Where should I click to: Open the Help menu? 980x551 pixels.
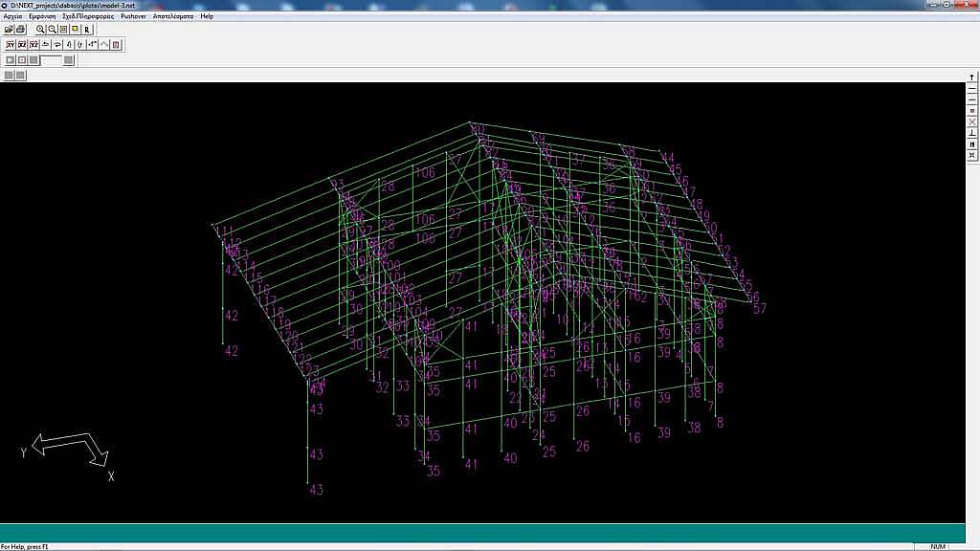pos(207,16)
